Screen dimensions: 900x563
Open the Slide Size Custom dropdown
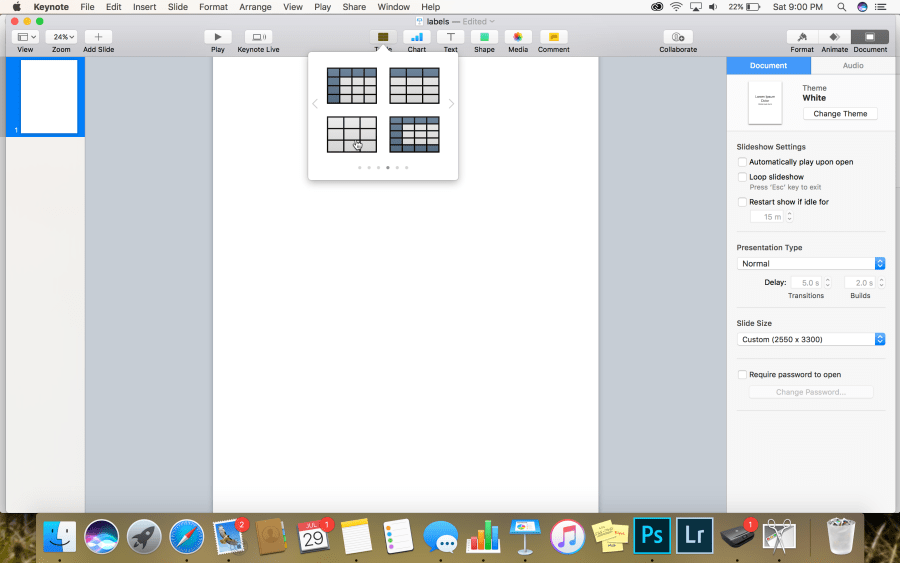click(810, 339)
